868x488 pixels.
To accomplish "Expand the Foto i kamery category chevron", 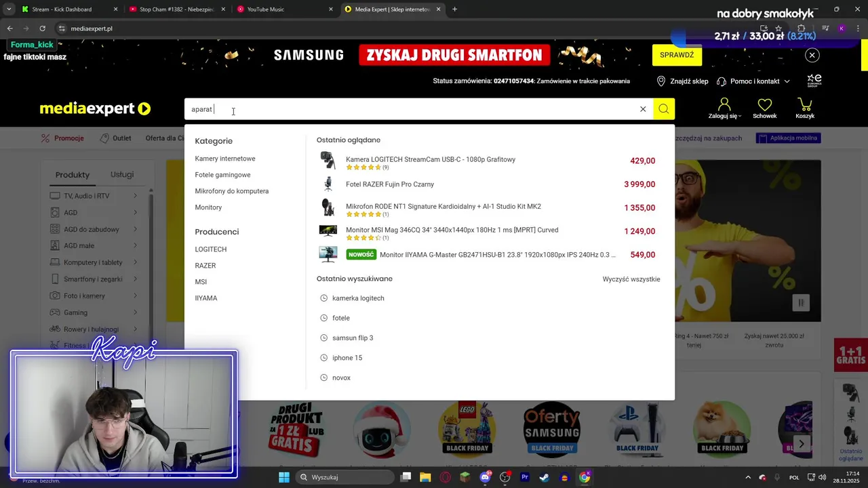I will [x=135, y=296].
